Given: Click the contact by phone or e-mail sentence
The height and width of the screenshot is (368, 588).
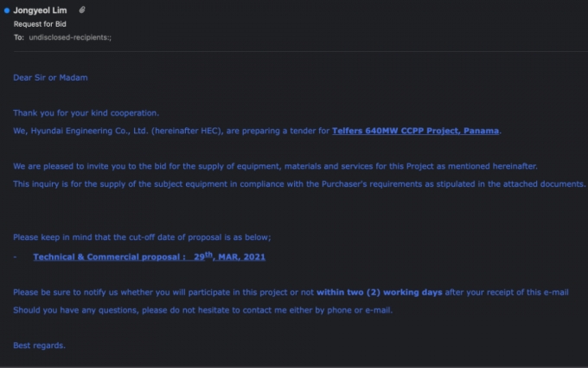Looking at the screenshot, I should tap(203, 310).
